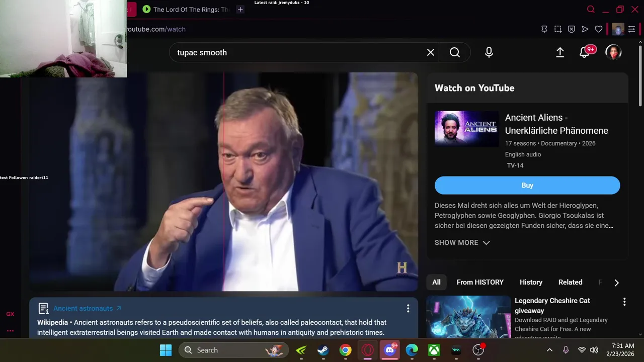This screenshot has width=644, height=362.
Task: Open Google Chrome from the taskbar
Action: [345, 350]
